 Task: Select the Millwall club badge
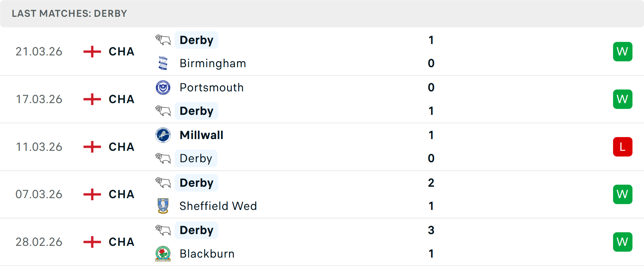tap(162, 135)
